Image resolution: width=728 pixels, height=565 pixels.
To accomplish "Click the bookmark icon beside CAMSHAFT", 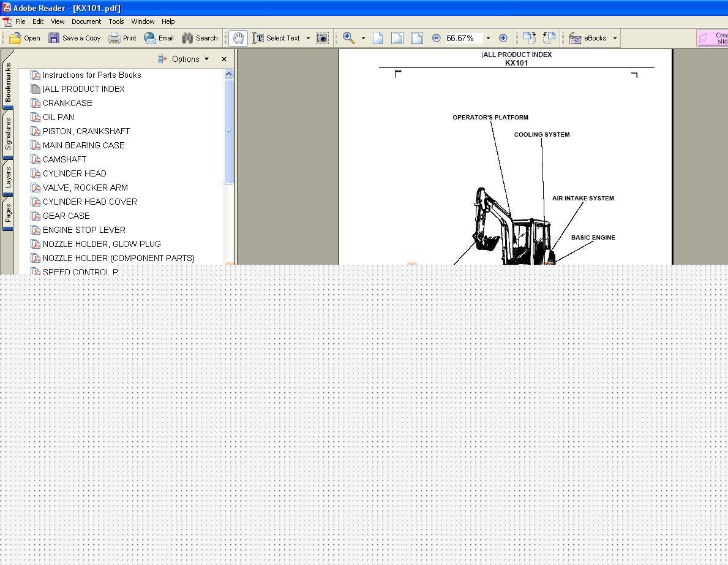I will (x=36, y=159).
